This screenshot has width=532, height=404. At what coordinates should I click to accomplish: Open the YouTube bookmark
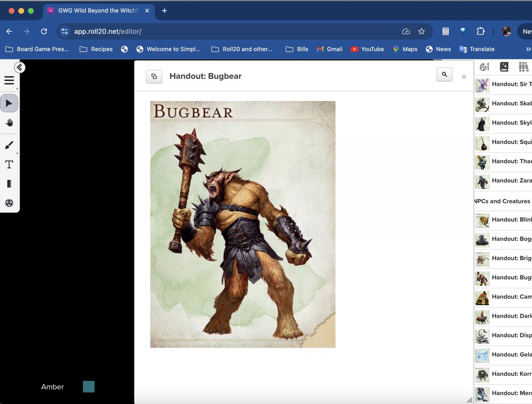[367, 49]
